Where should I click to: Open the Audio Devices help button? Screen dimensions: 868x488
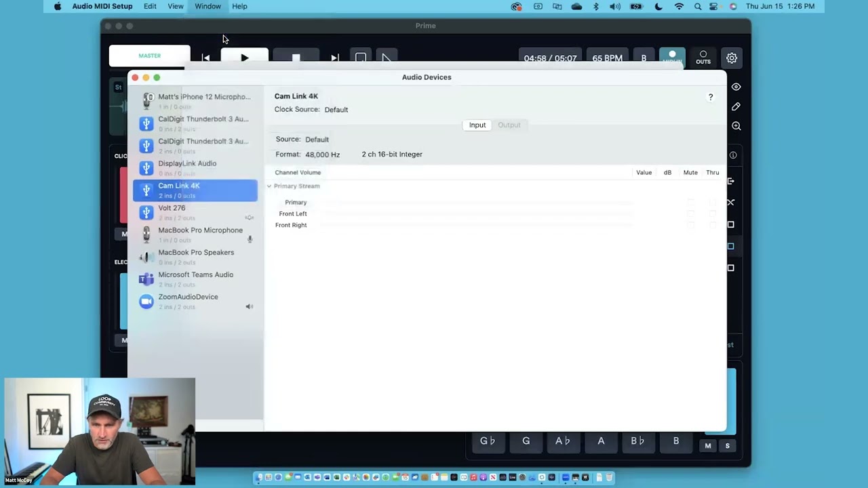point(711,97)
